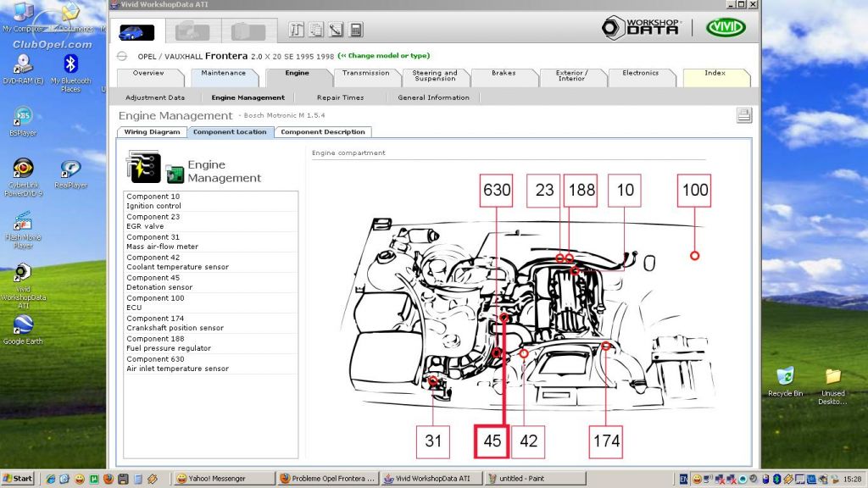Click the 174 label box in the diagram
The width and height of the screenshot is (868, 488).
click(606, 441)
